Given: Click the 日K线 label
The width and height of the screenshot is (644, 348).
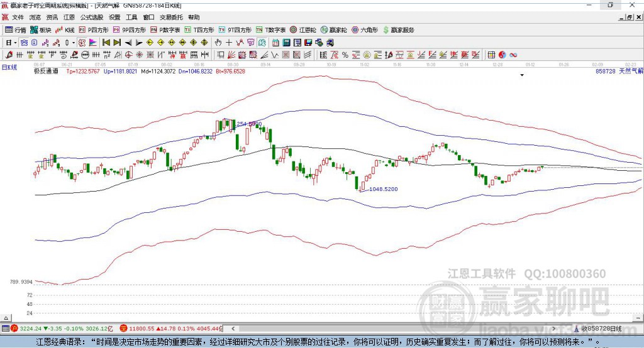Looking at the screenshot, I should (9, 67).
